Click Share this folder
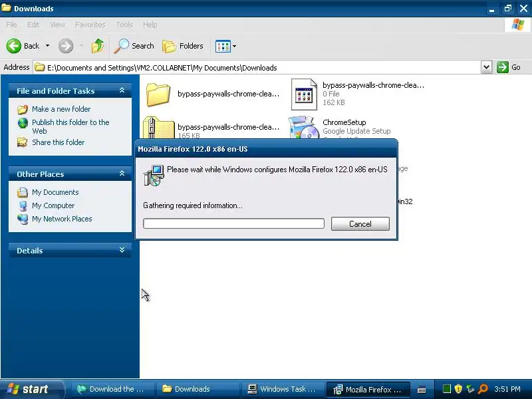532x399 pixels. coord(58,142)
